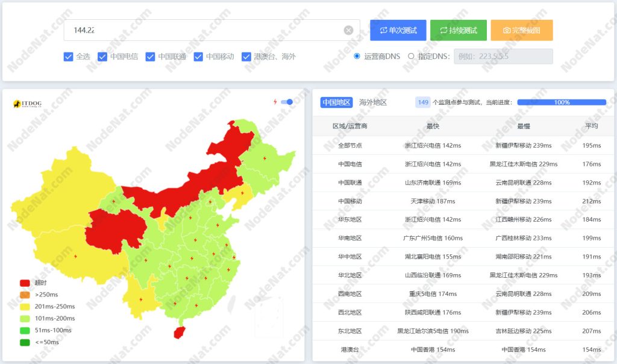Toggle the 全选 checkbox
The width and height of the screenshot is (617, 364).
[x=68, y=57]
